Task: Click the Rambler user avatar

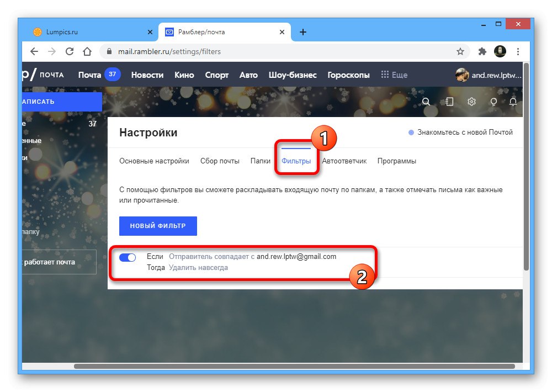Action: pos(461,75)
